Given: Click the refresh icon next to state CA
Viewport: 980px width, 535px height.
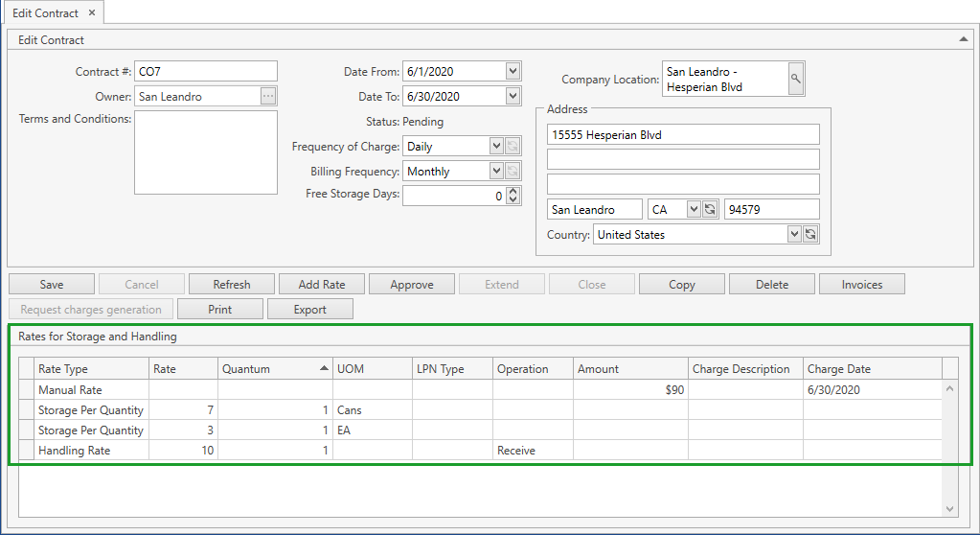Looking at the screenshot, I should tap(710, 209).
